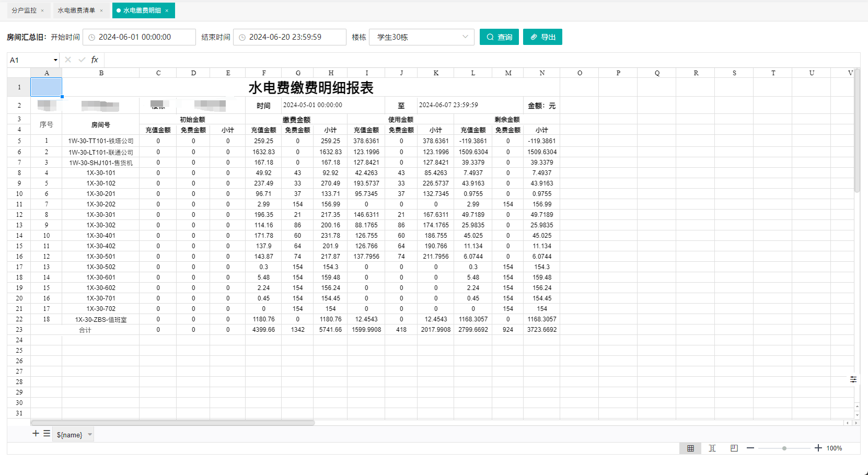Add a new sheet with plus icon
The width and height of the screenshot is (868, 475).
click(x=36, y=434)
